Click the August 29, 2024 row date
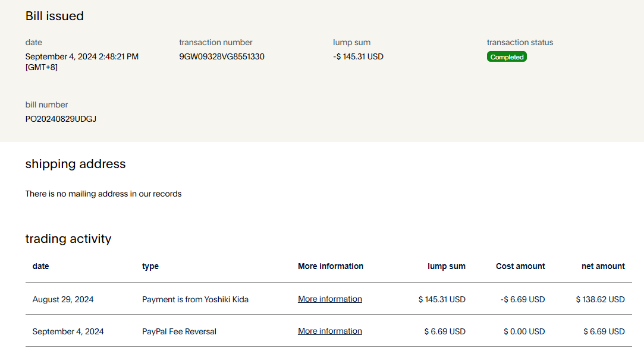Image resolution: width=644 pixels, height=348 pixels. point(63,300)
